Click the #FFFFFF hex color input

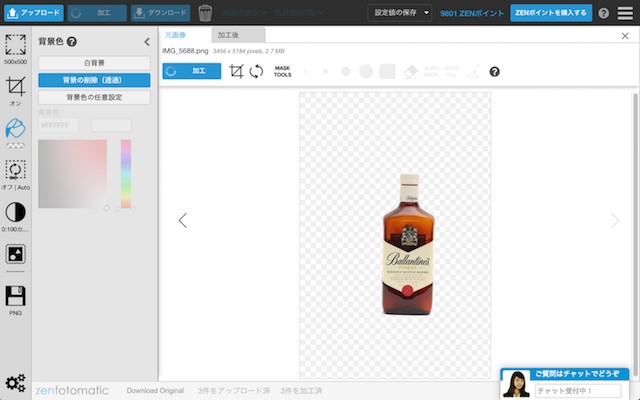point(58,125)
